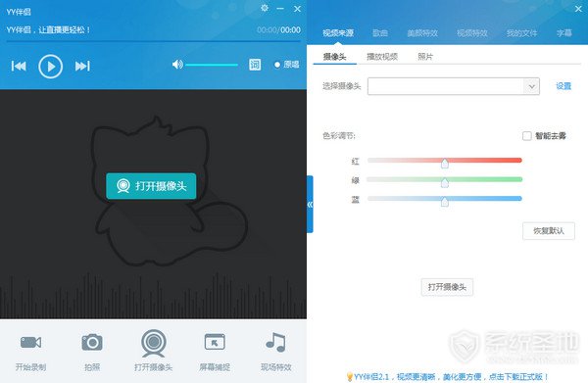Start recording with 开始录制 icon
The width and height of the screenshot is (588, 383).
[x=30, y=352]
